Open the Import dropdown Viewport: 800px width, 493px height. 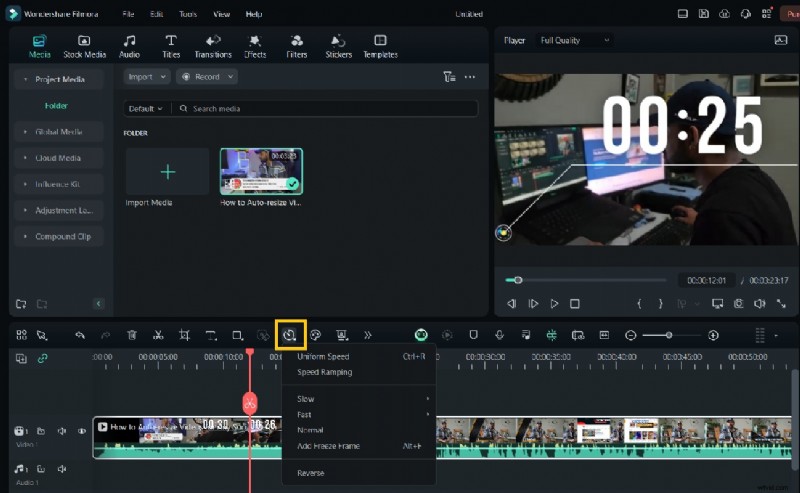click(146, 77)
